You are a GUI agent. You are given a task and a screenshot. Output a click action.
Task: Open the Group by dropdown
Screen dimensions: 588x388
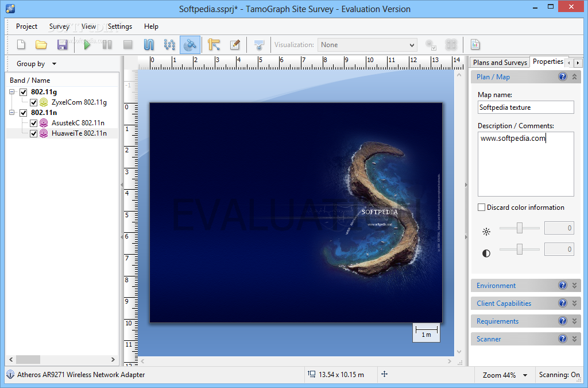[36, 64]
